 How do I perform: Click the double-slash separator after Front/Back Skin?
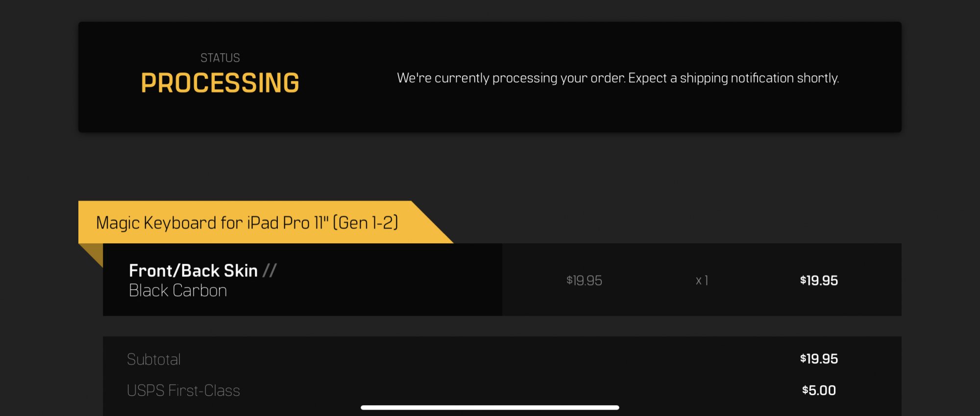coord(269,271)
